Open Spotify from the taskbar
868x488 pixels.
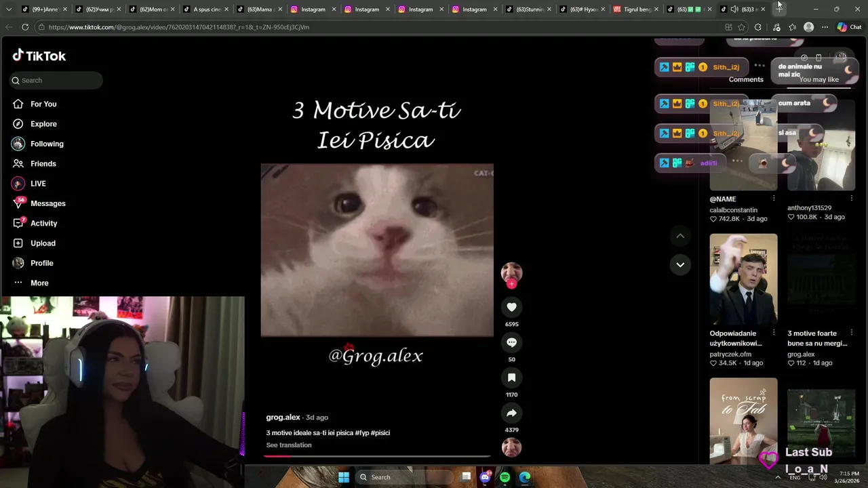(x=505, y=477)
